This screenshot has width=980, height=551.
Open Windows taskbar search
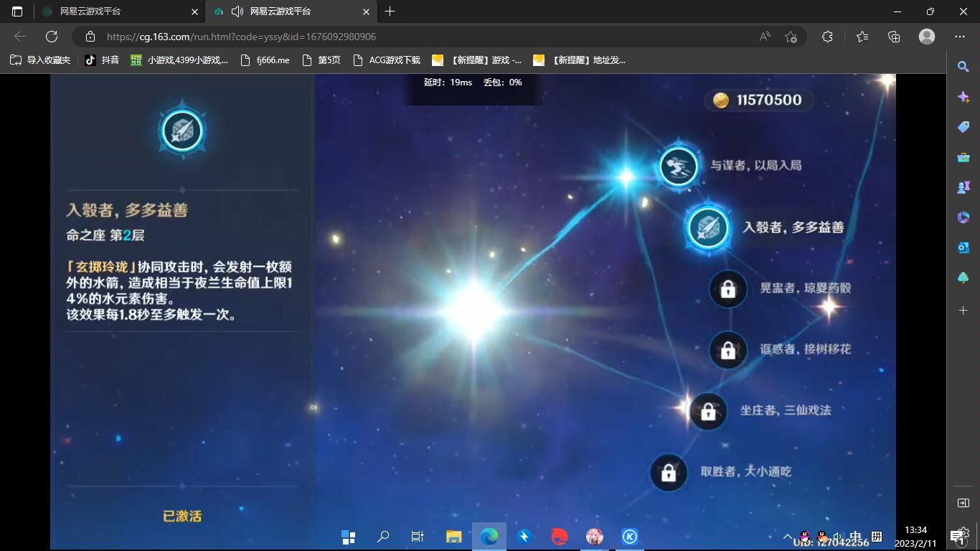pyautogui.click(x=383, y=537)
